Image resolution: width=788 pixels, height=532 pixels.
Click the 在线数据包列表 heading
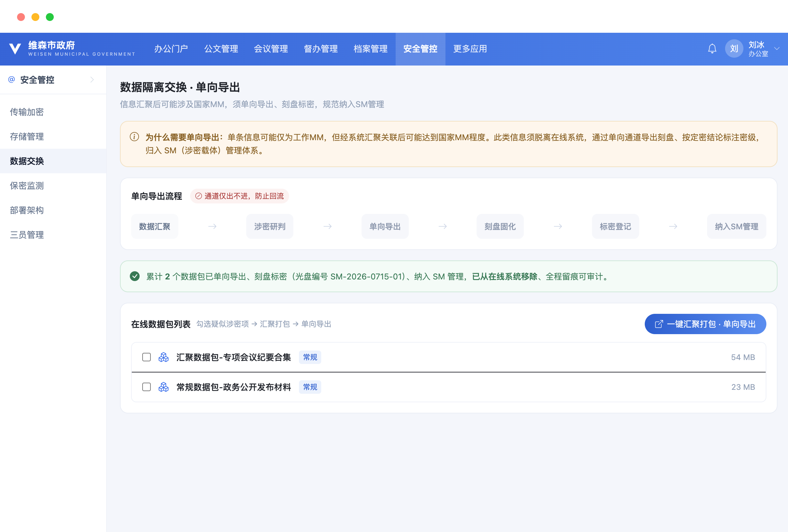161,324
